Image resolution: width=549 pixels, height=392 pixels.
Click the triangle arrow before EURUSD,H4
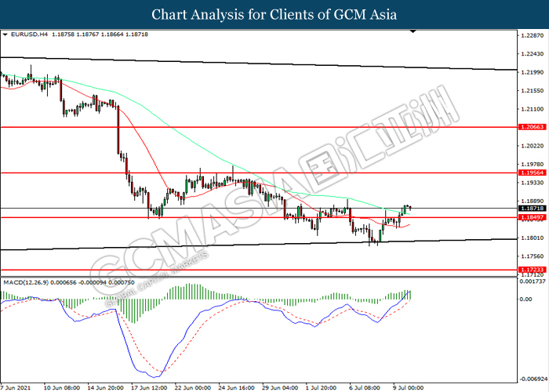click(5, 35)
